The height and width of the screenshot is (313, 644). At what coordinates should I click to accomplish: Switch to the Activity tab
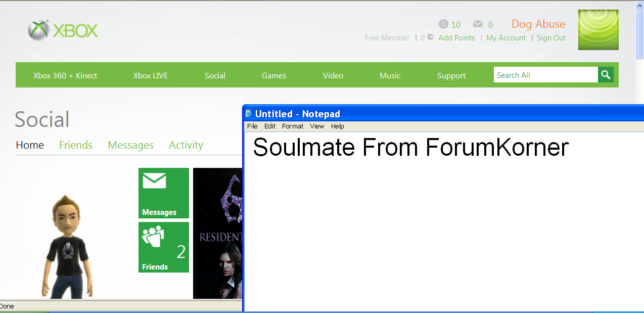click(186, 145)
